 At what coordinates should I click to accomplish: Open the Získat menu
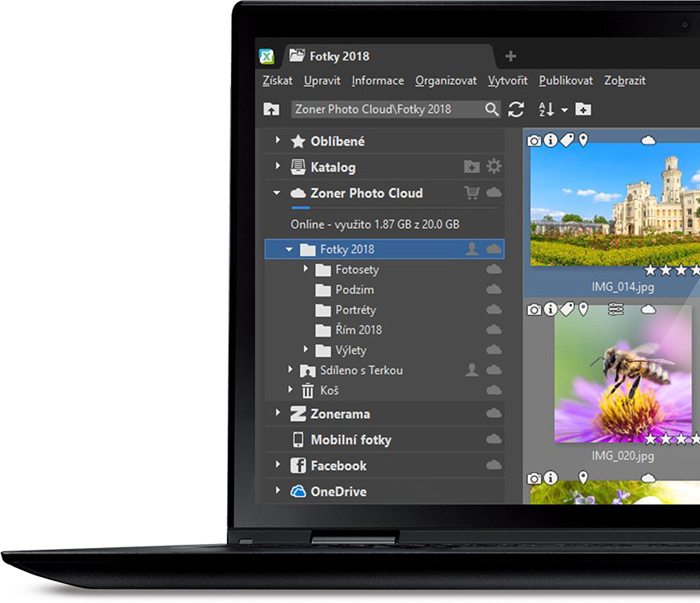(x=277, y=81)
